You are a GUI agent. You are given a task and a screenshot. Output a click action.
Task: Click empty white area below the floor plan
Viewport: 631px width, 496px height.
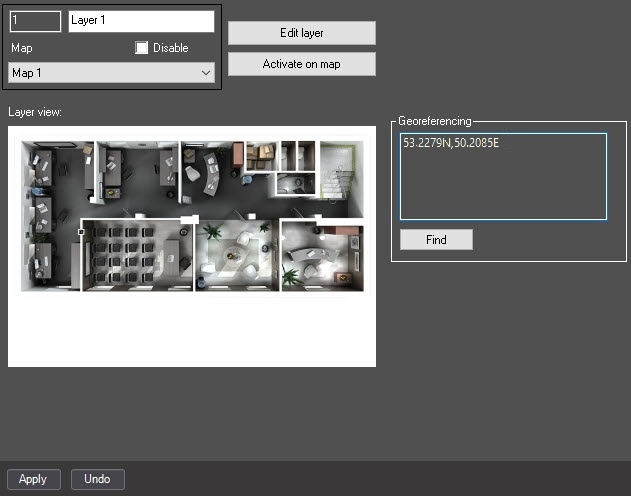click(x=190, y=330)
